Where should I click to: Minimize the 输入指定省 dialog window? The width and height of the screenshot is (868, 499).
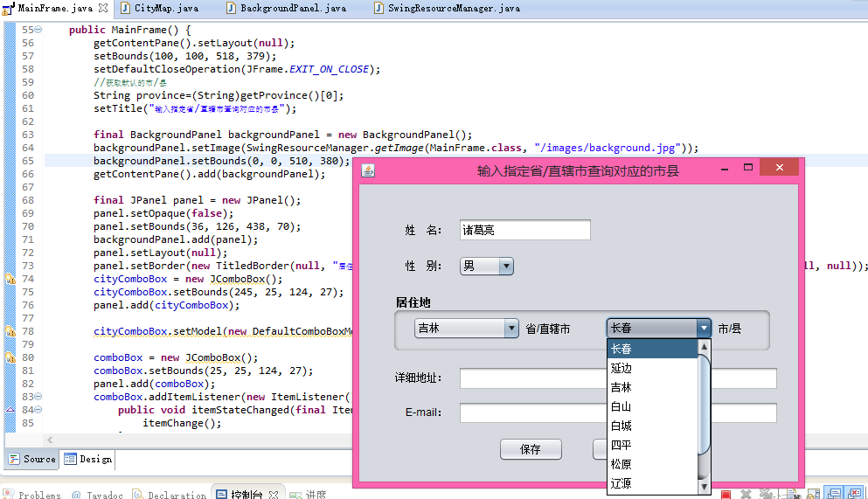(724, 168)
